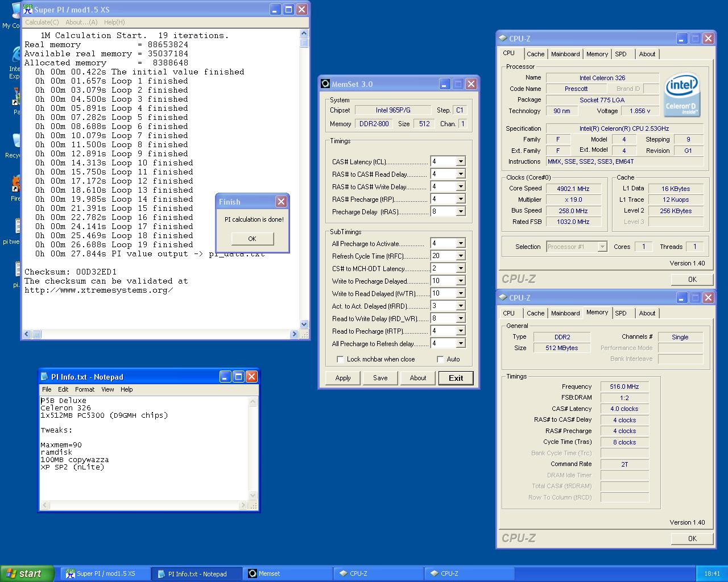Click Exit button in MemSet
Image resolution: width=728 pixels, height=582 pixels.
(x=456, y=378)
